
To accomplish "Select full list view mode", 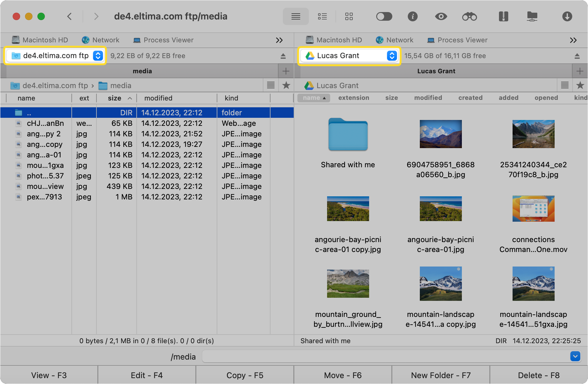I will (x=296, y=16).
